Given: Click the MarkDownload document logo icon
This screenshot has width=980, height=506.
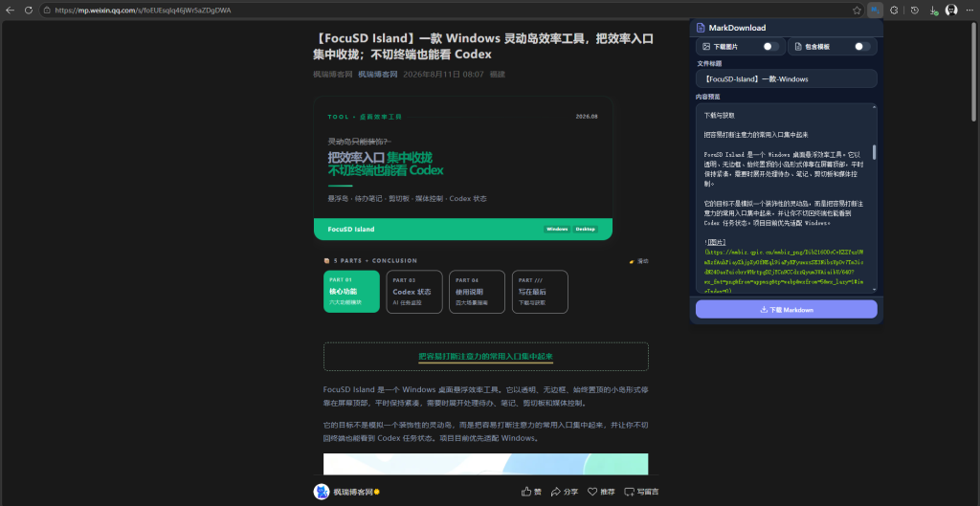Looking at the screenshot, I should 701,28.
